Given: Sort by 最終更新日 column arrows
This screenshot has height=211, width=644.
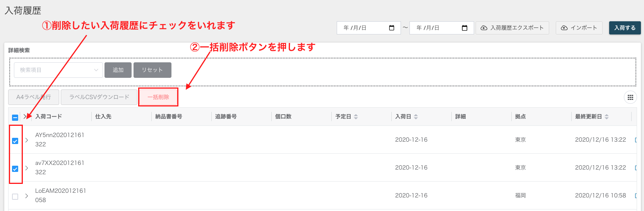Looking at the screenshot, I should 607,117.
